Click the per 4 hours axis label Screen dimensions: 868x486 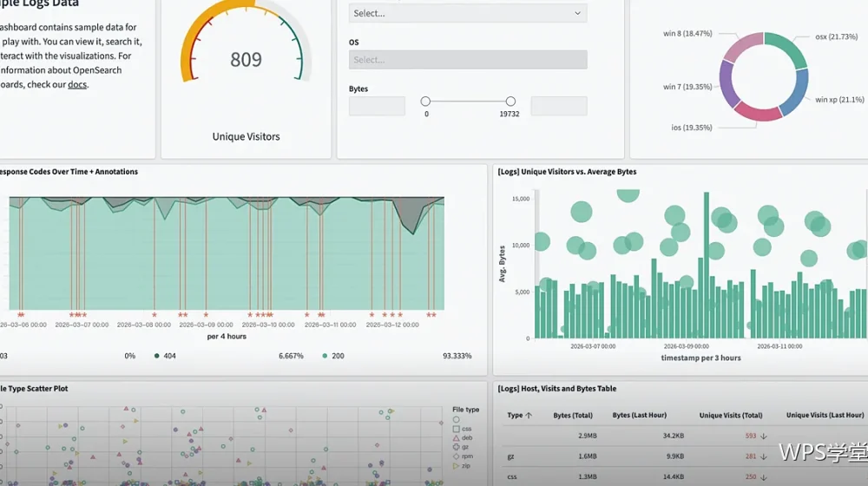[227, 337]
